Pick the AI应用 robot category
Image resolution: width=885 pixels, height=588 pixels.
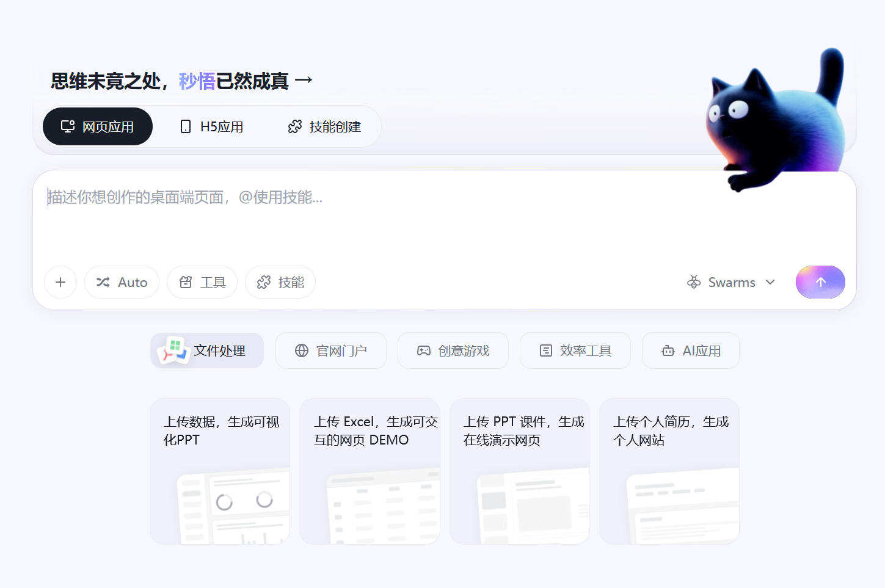pyautogui.click(x=690, y=350)
